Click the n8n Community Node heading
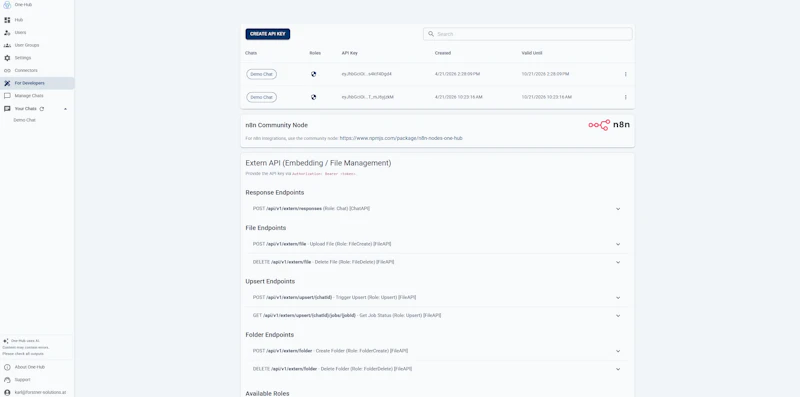800x397 pixels. click(x=277, y=126)
